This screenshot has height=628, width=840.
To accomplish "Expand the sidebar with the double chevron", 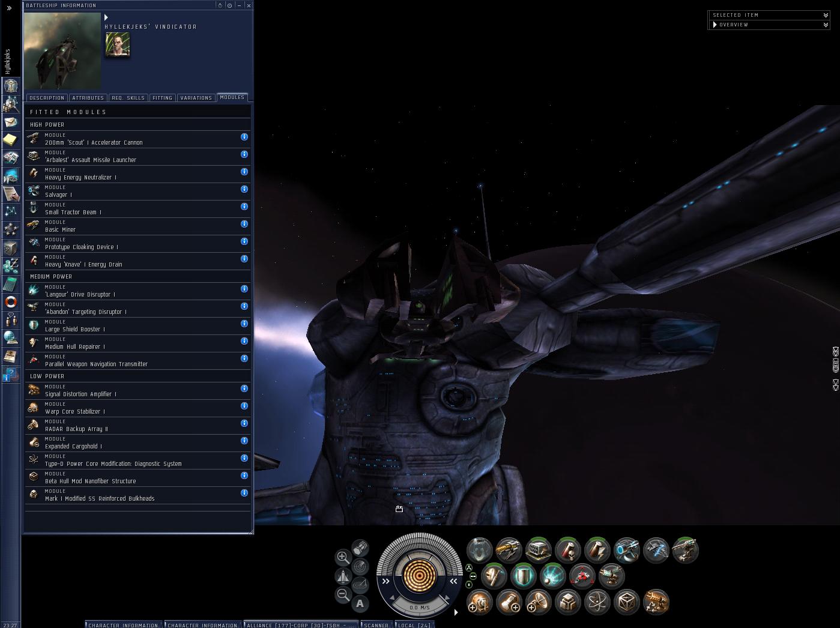I will pos(9,8).
